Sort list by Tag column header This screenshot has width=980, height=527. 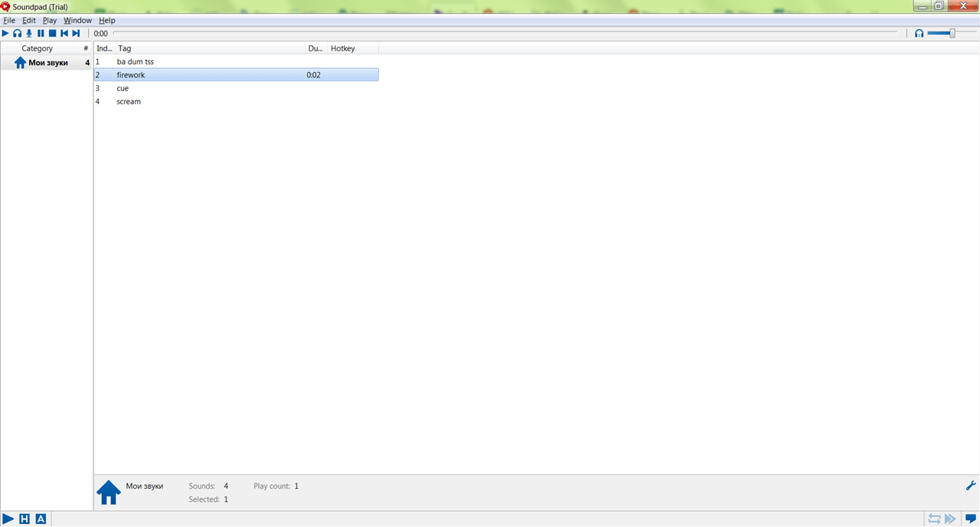[x=210, y=48]
